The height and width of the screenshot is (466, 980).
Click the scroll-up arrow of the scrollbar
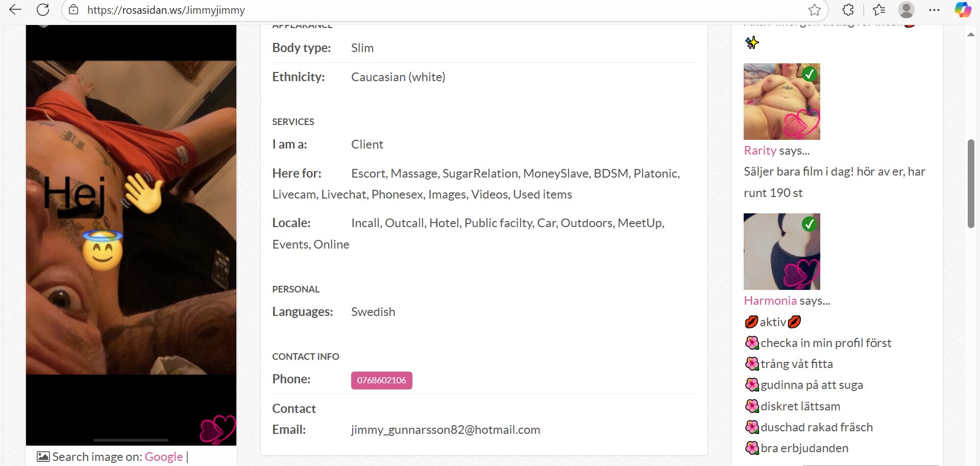pos(971,35)
